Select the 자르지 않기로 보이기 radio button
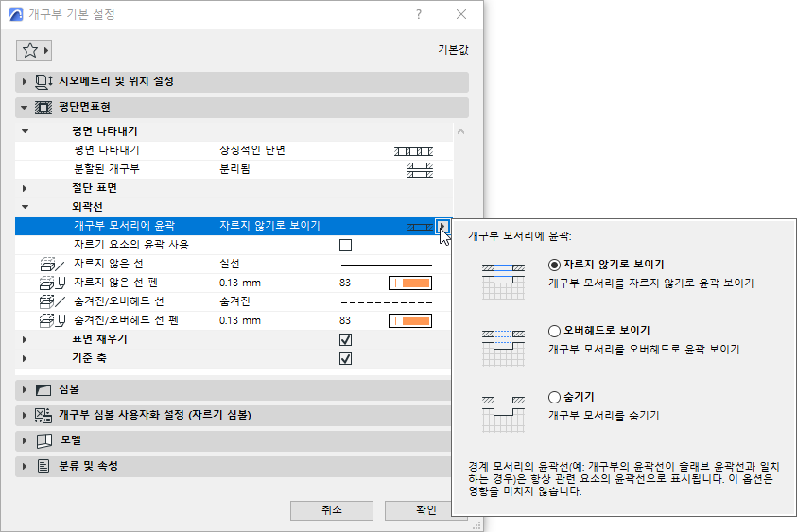Viewport: 797px width, 532px height. click(555, 265)
